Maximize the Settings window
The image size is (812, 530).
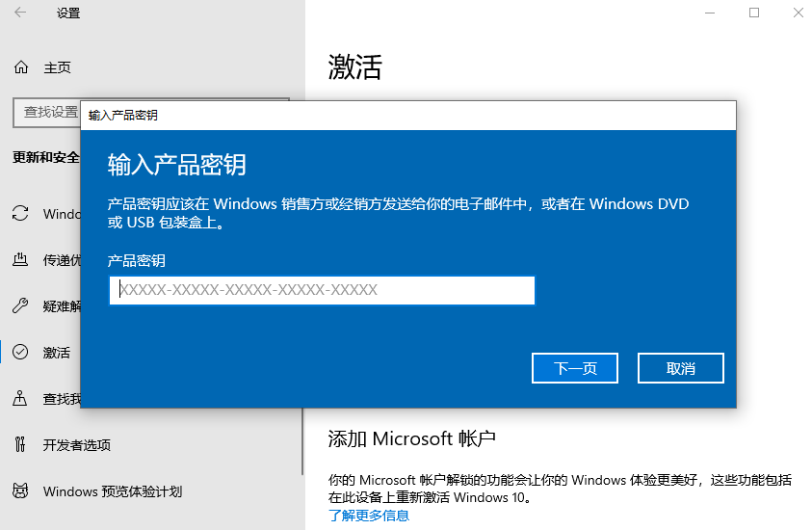tap(754, 13)
